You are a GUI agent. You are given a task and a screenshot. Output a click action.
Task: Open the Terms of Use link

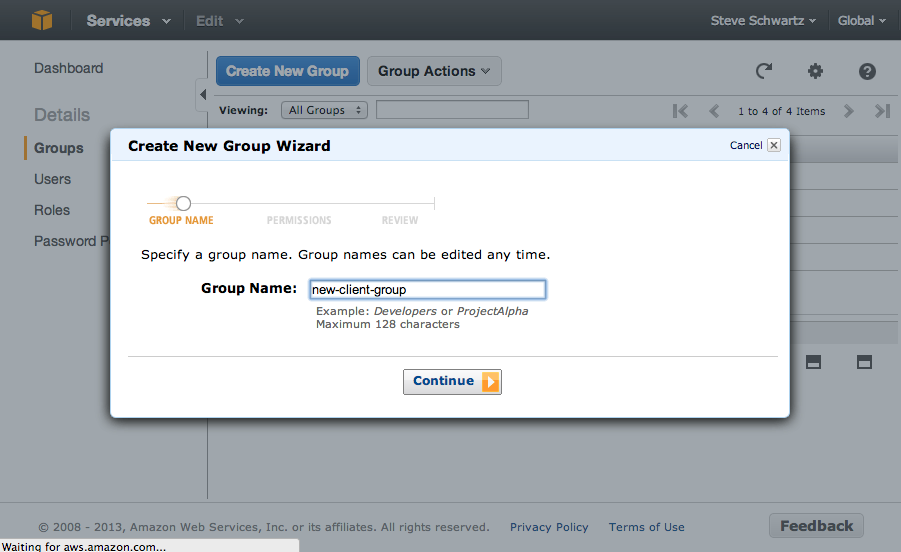tap(646, 527)
